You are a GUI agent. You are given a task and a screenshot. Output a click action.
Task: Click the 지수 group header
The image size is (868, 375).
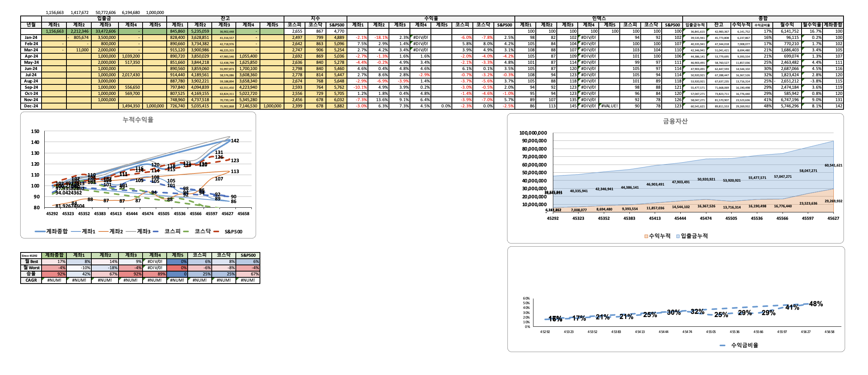[315, 19]
